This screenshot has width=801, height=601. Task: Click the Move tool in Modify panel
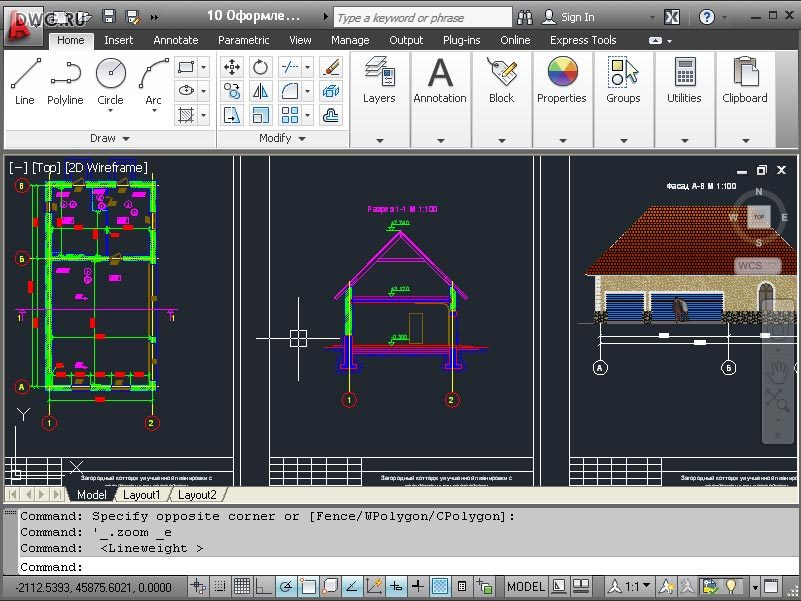click(232, 67)
